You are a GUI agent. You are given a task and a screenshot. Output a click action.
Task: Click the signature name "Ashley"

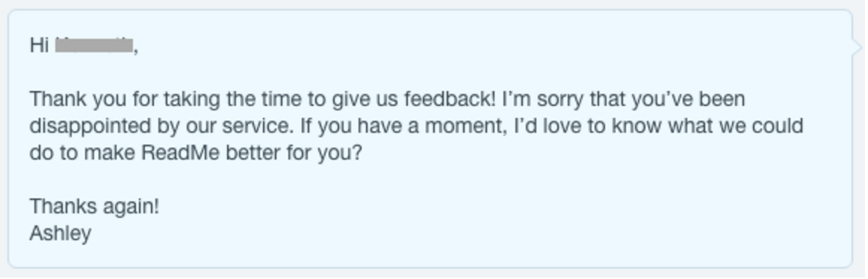61,233
